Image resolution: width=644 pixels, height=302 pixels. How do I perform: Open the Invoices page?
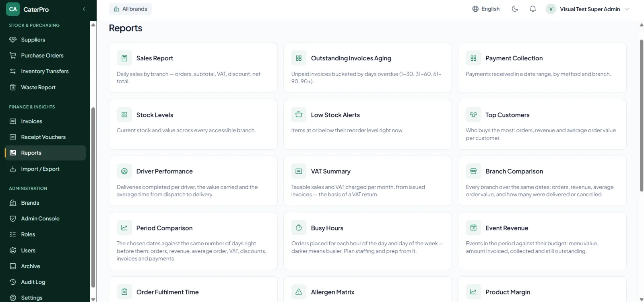point(45,121)
